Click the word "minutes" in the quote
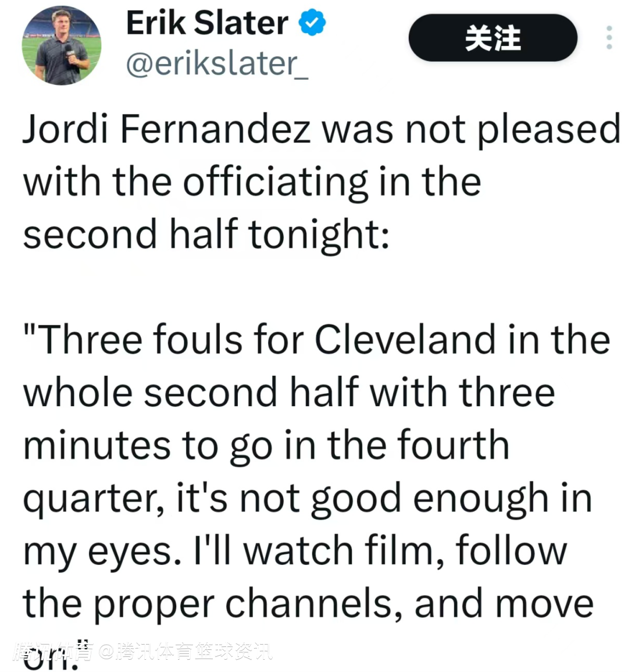The height and width of the screenshot is (672, 628). point(95,445)
